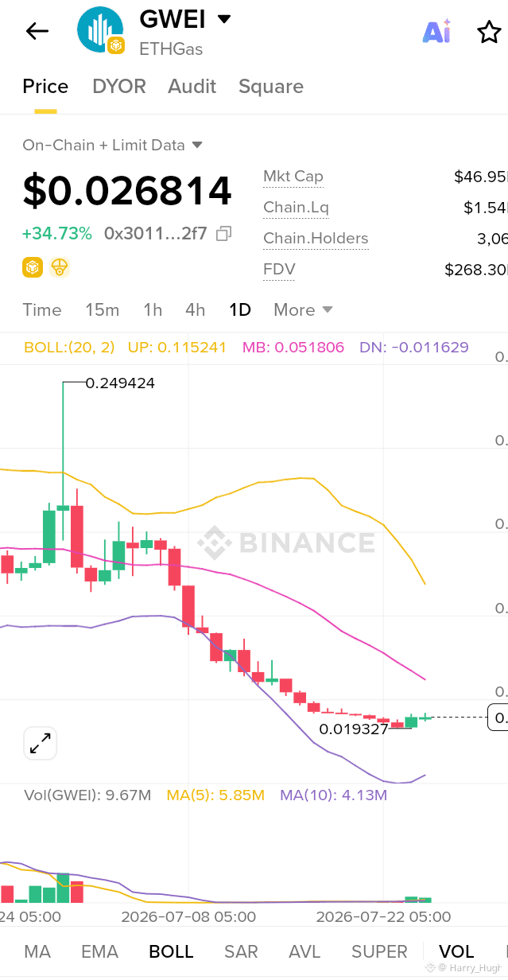Tap the $1.54 chain liquidity value

coord(486,208)
